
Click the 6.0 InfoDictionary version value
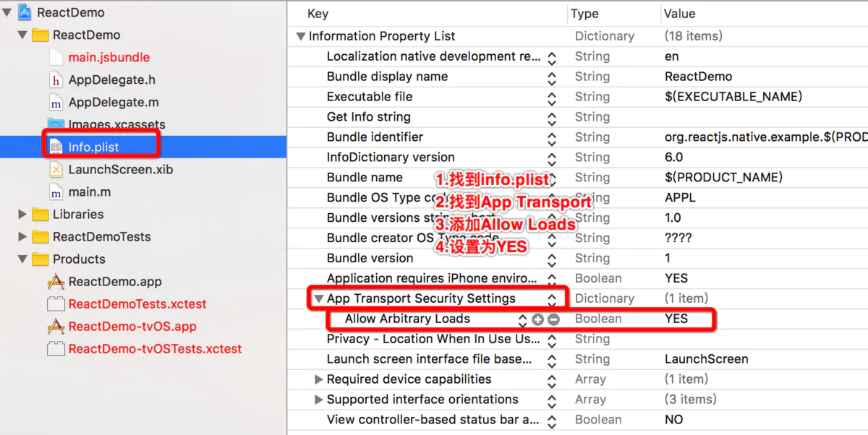tap(673, 158)
